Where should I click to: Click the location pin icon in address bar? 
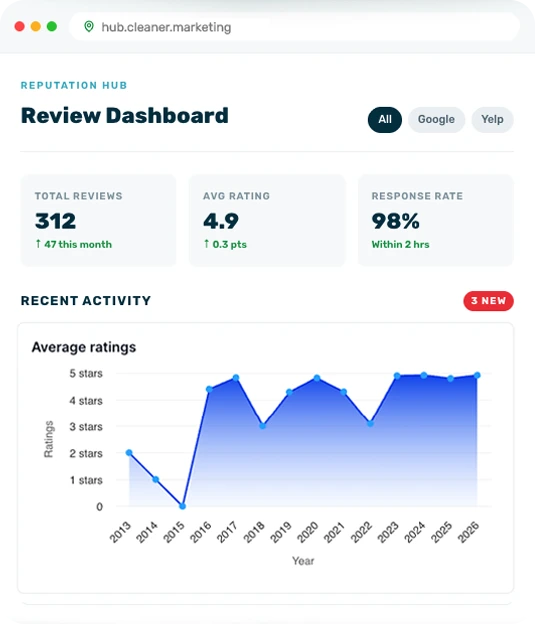[x=89, y=27]
